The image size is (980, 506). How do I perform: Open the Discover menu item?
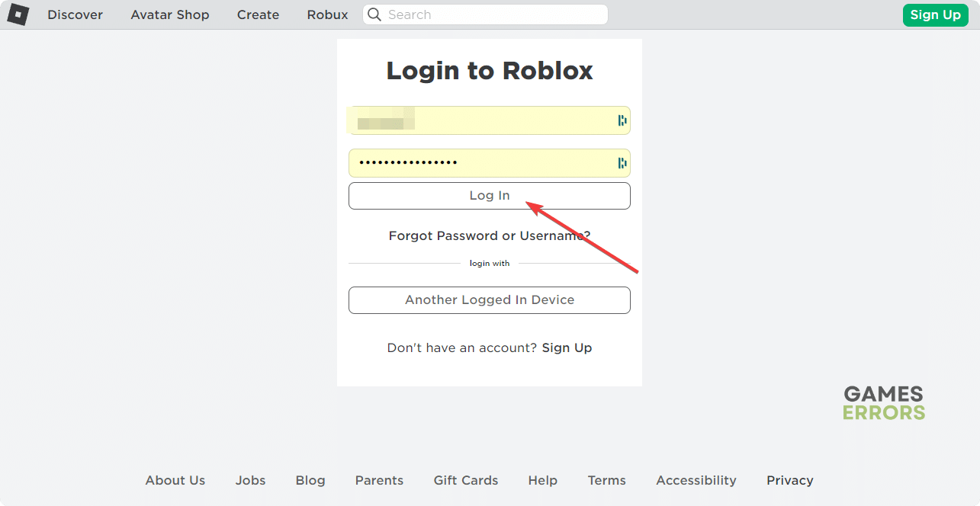click(75, 14)
